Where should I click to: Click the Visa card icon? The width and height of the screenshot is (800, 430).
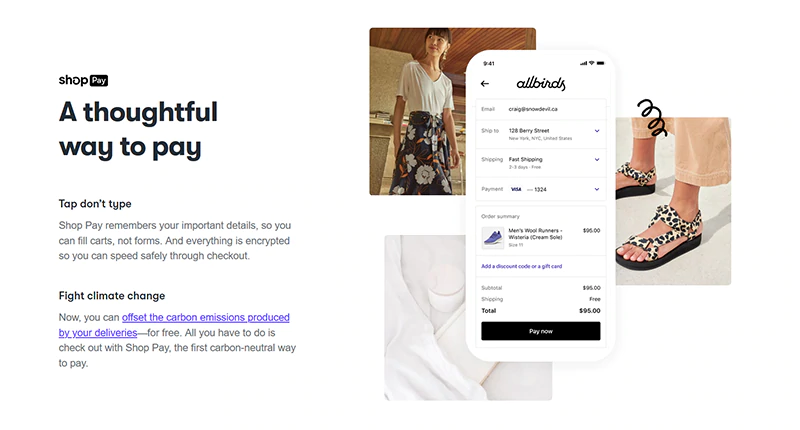(x=516, y=189)
